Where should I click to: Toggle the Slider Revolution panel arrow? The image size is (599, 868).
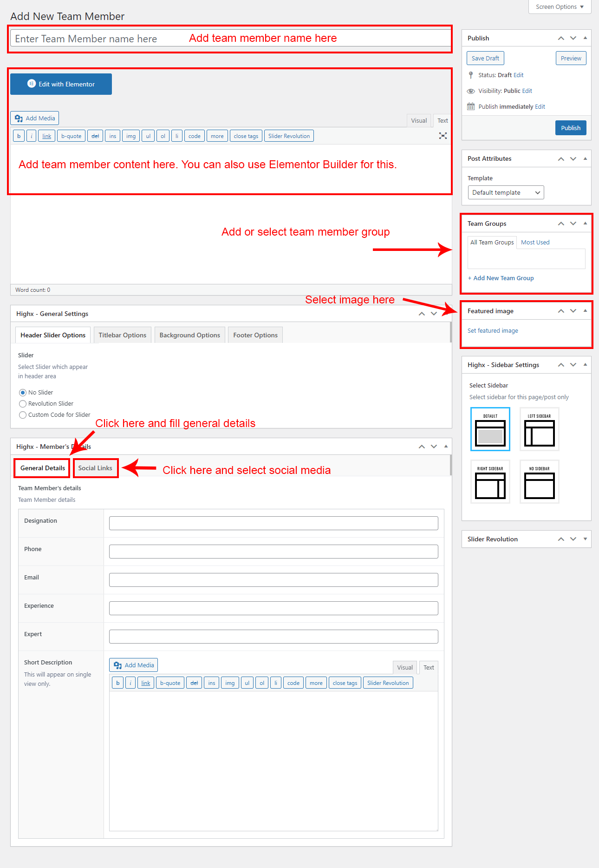(585, 539)
